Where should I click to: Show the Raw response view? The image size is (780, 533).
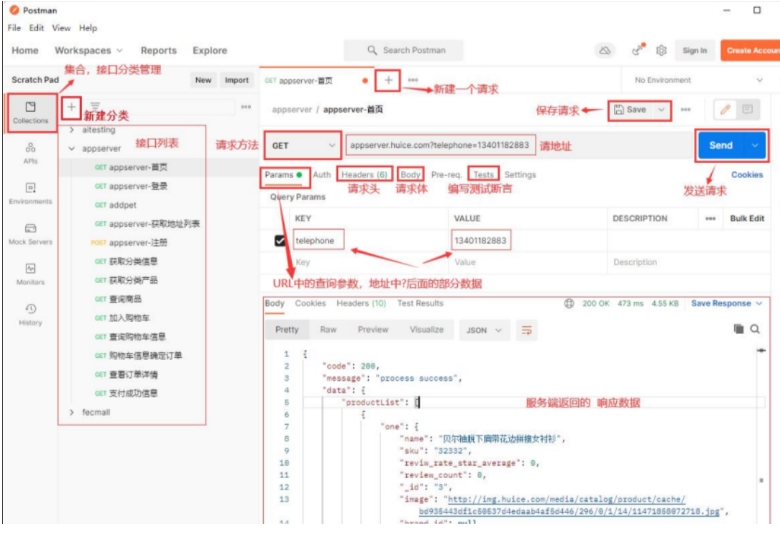328,329
